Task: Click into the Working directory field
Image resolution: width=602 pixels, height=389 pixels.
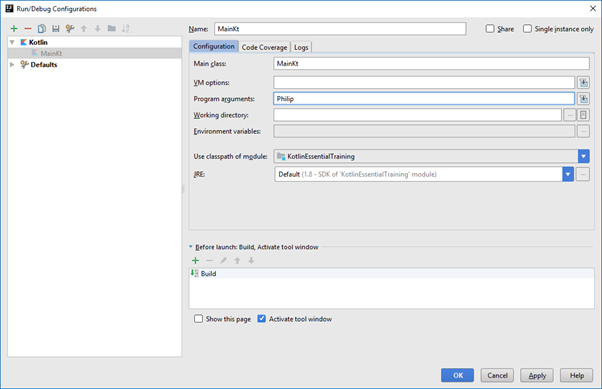Action: point(417,115)
